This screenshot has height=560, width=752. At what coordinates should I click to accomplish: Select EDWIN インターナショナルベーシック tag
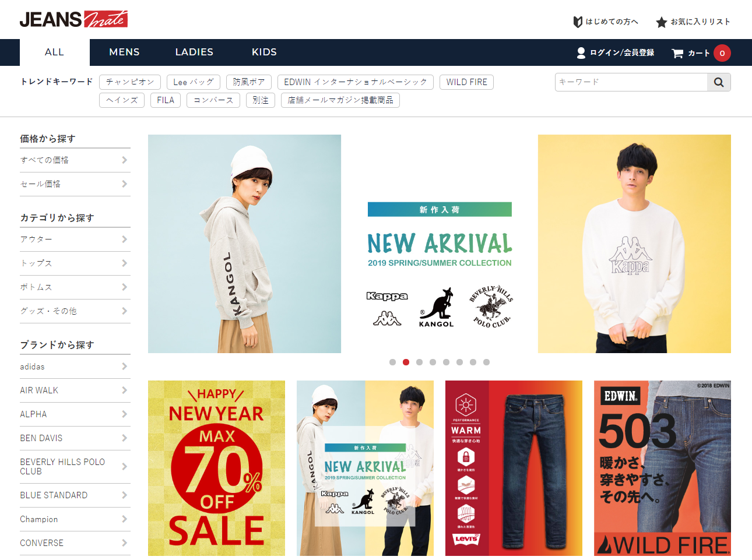coord(356,82)
